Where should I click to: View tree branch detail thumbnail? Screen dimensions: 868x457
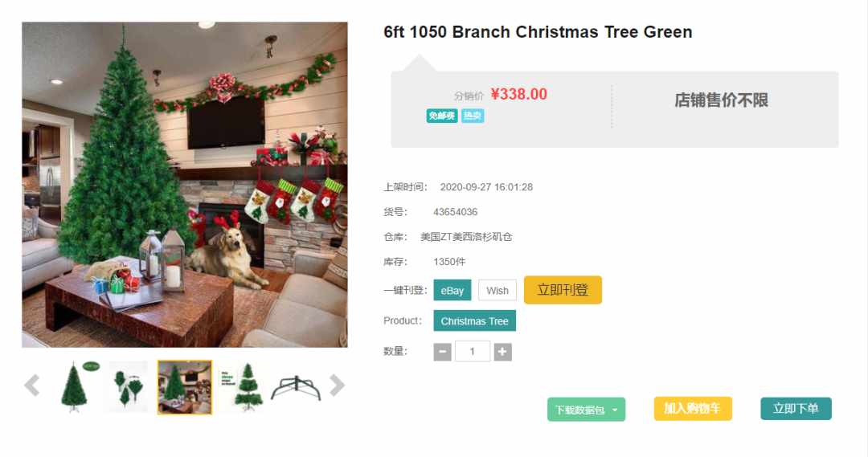click(x=129, y=387)
